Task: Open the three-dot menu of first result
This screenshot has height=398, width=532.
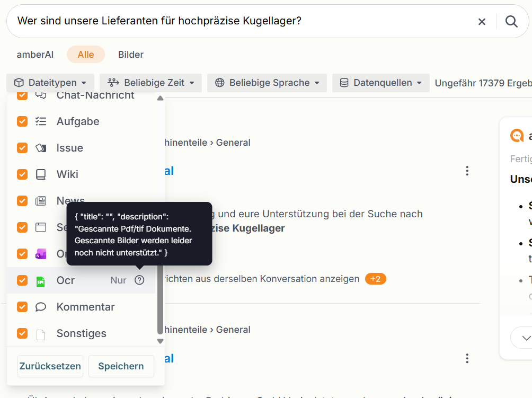Action: click(467, 171)
